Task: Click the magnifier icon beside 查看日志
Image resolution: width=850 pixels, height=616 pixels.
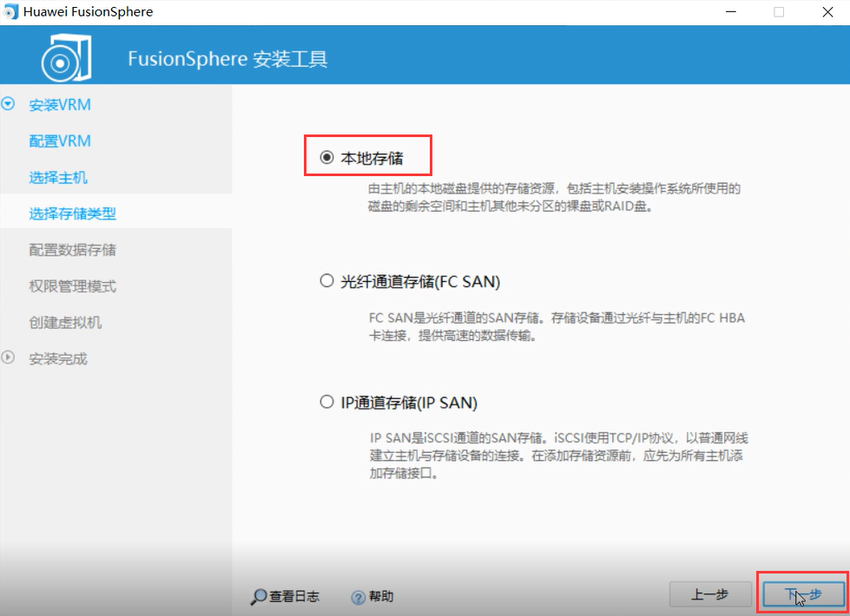Action: 259,597
